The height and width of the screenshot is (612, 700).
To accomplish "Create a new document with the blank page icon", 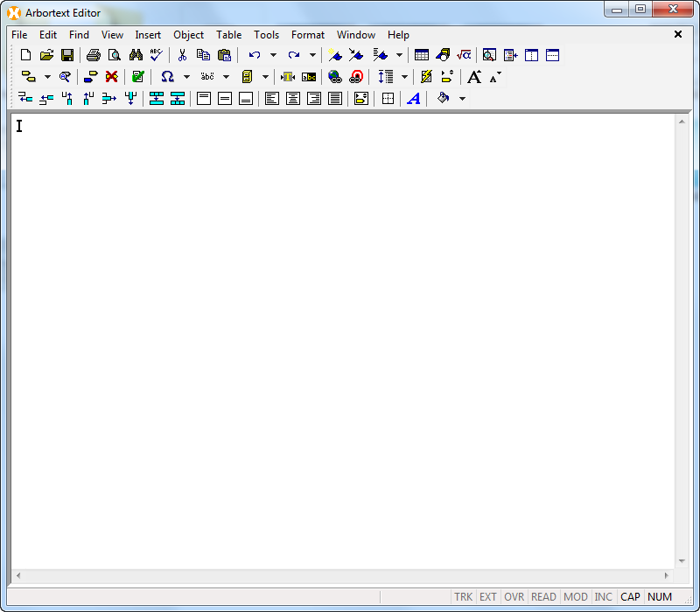I will (x=26, y=55).
